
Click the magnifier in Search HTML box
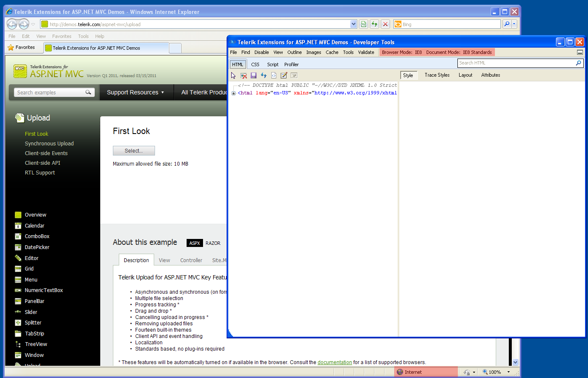[x=579, y=63]
